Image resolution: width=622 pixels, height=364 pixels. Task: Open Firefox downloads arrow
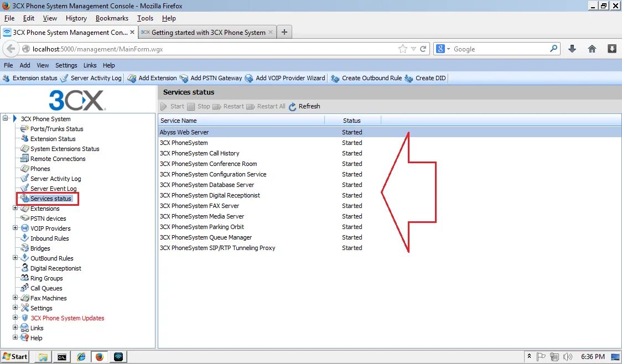point(572,49)
